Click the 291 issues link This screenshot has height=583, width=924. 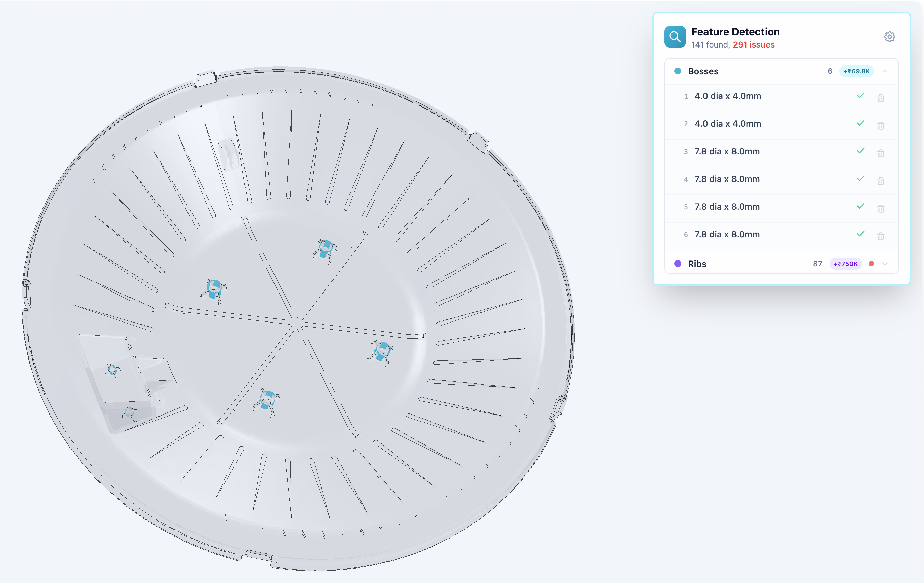click(x=753, y=45)
